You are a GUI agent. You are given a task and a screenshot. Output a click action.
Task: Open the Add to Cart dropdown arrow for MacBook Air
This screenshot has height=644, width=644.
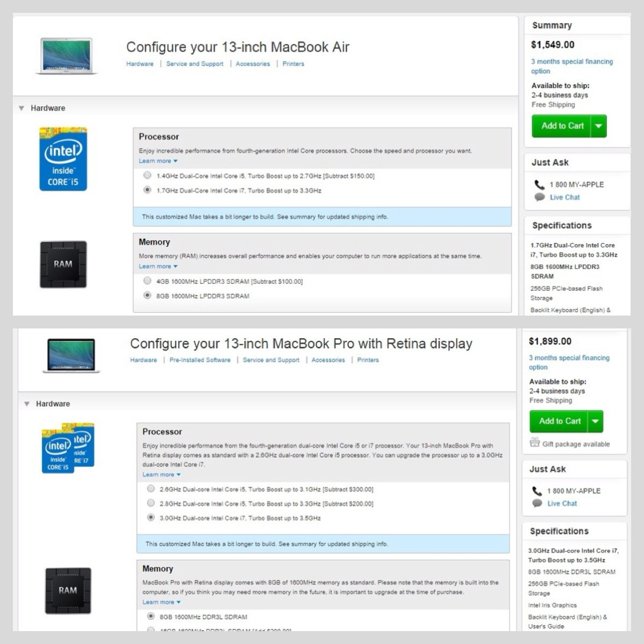(x=598, y=126)
